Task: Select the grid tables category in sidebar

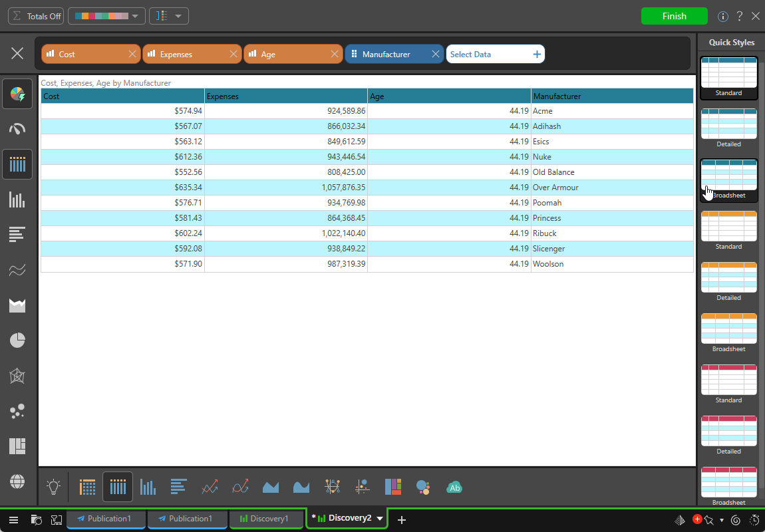Action: pyautogui.click(x=17, y=164)
